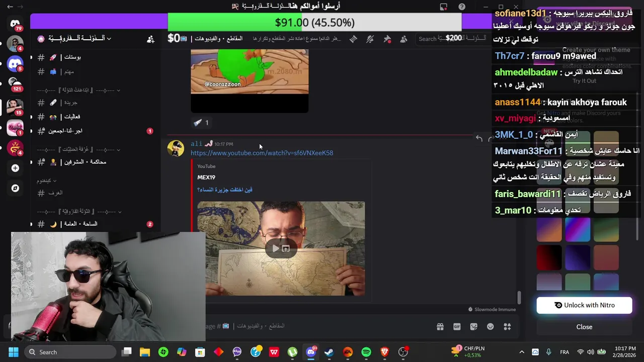644x362 pixels.
Task: Collapse the غرفة العمليات category
Action: pos(78,149)
